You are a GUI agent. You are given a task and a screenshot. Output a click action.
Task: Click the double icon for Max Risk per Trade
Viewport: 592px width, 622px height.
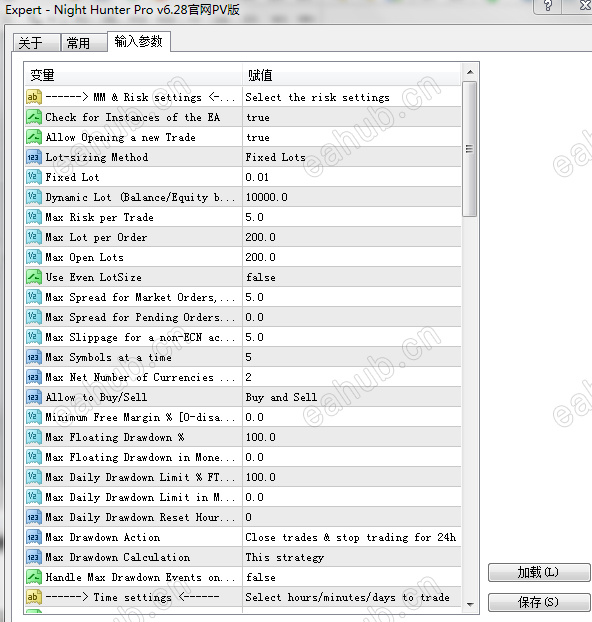click(34, 217)
